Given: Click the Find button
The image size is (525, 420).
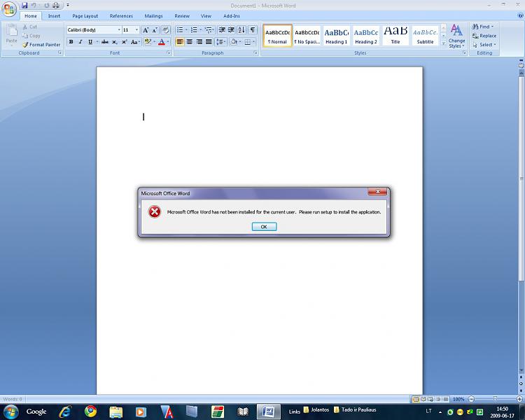Looking at the screenshot, I should point(483,27).
